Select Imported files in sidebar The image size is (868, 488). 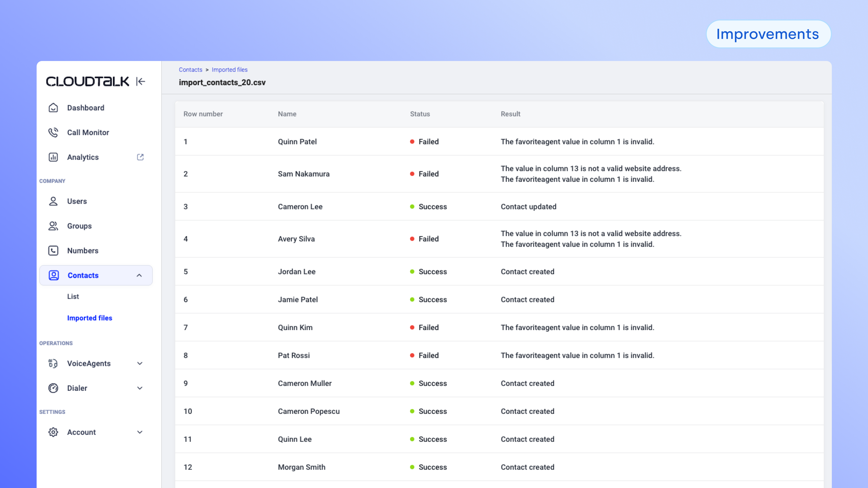90,318
